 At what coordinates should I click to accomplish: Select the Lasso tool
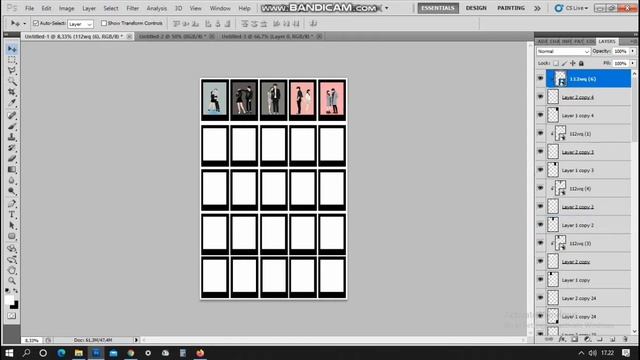[12, 71]
